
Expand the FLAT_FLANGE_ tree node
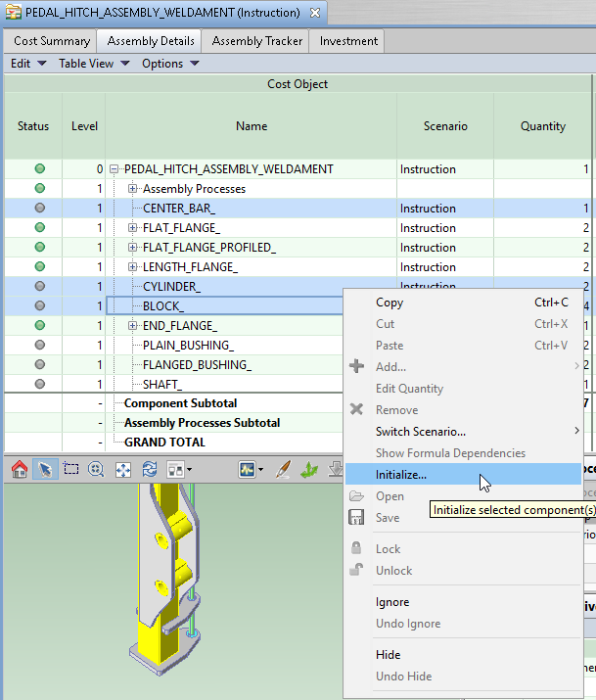[133, 228]
